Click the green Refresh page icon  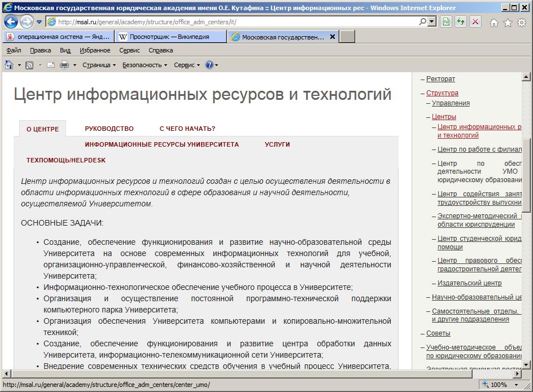click(x=461, y=22)
